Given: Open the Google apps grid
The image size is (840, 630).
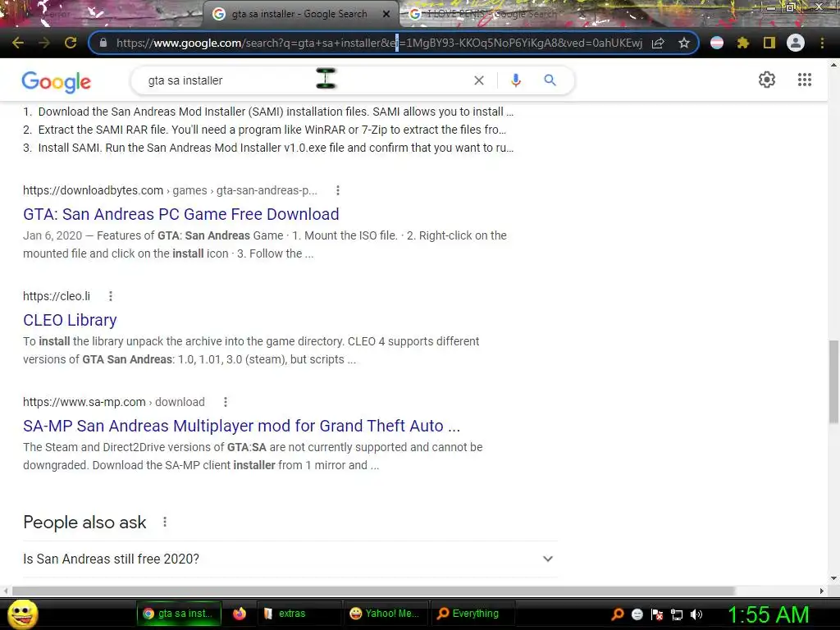Looking at the screenshot, I should pyautogui.click(x=804, y=80).
